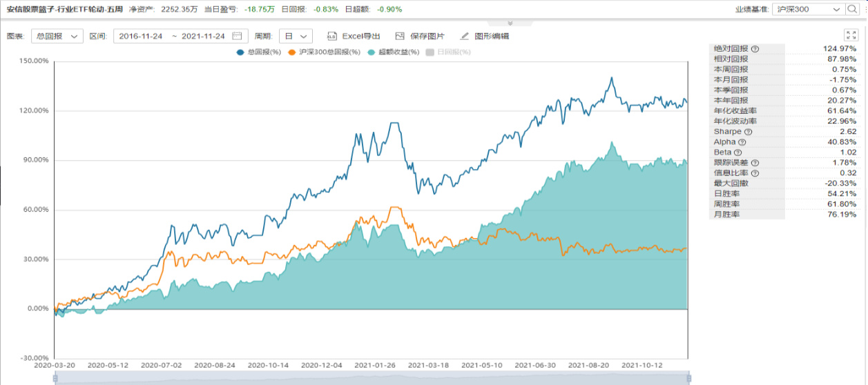Click the help icon beside 绝对回报
The image size is (868, 385).
click(755, 49)
